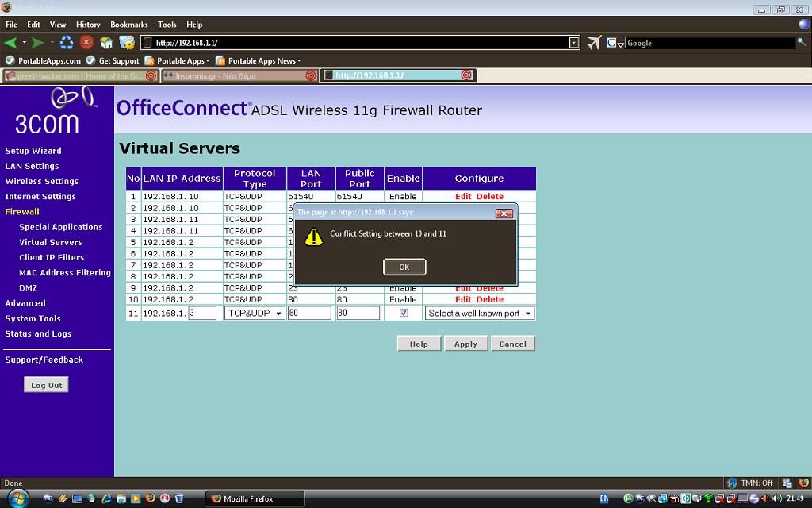Click the Log Out button
812x508 pixels.
pyautogui.click(x=46, y=385)
